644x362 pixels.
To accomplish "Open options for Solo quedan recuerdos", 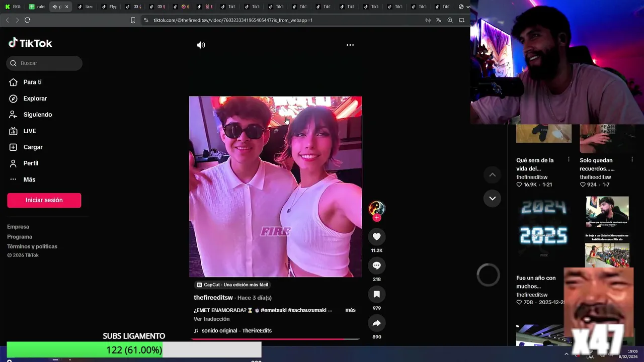I will point(632,159).
